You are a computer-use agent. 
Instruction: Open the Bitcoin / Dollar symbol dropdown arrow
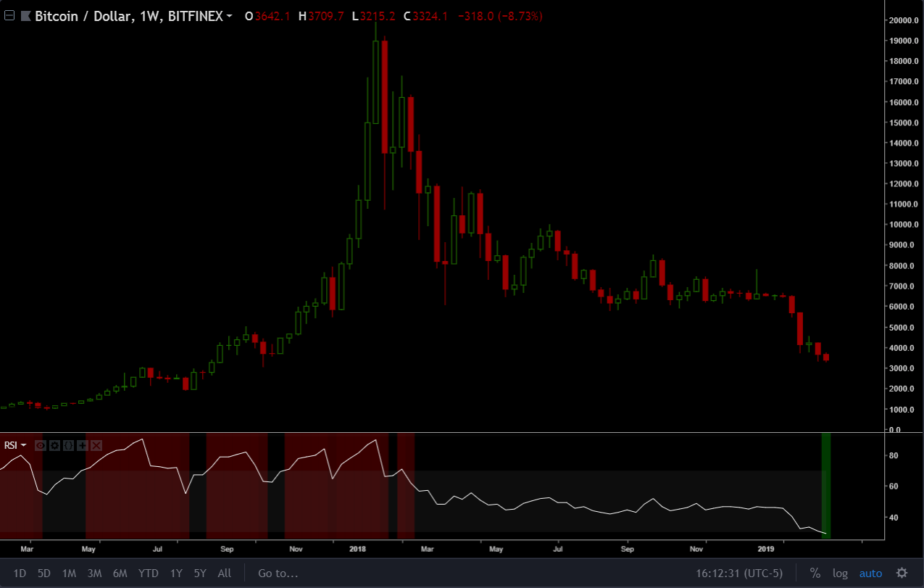pos(229,15)
